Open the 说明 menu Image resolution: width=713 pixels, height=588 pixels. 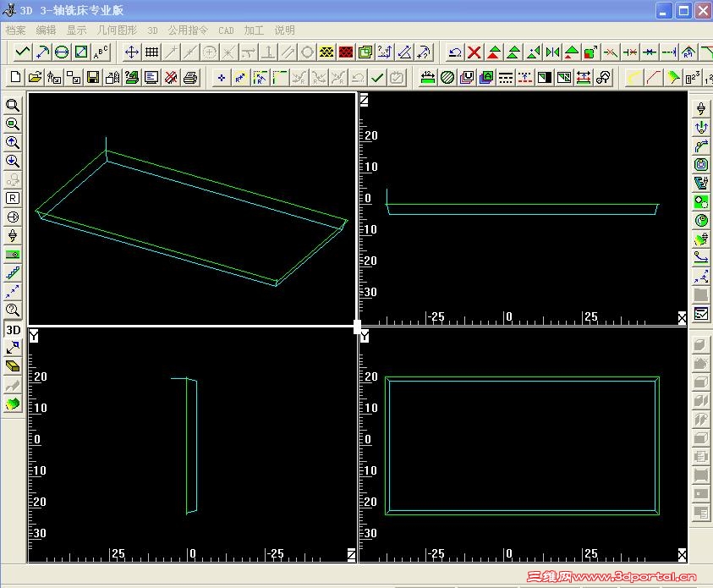285,30
